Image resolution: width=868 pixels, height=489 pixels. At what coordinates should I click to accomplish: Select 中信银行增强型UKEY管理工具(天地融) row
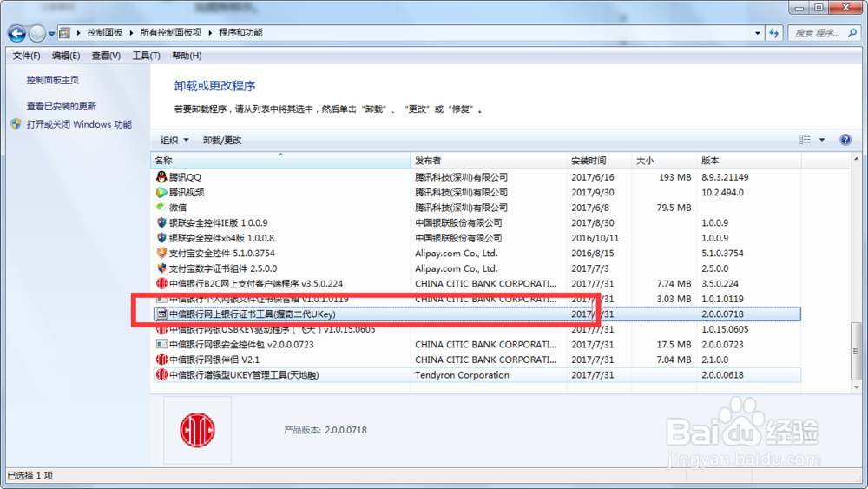click(x=477, y=375)
